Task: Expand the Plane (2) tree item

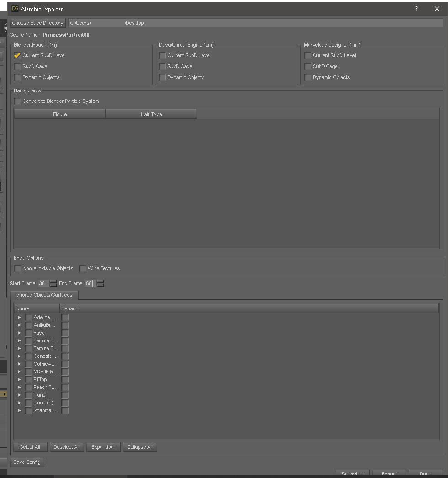Action: [19, 403]
